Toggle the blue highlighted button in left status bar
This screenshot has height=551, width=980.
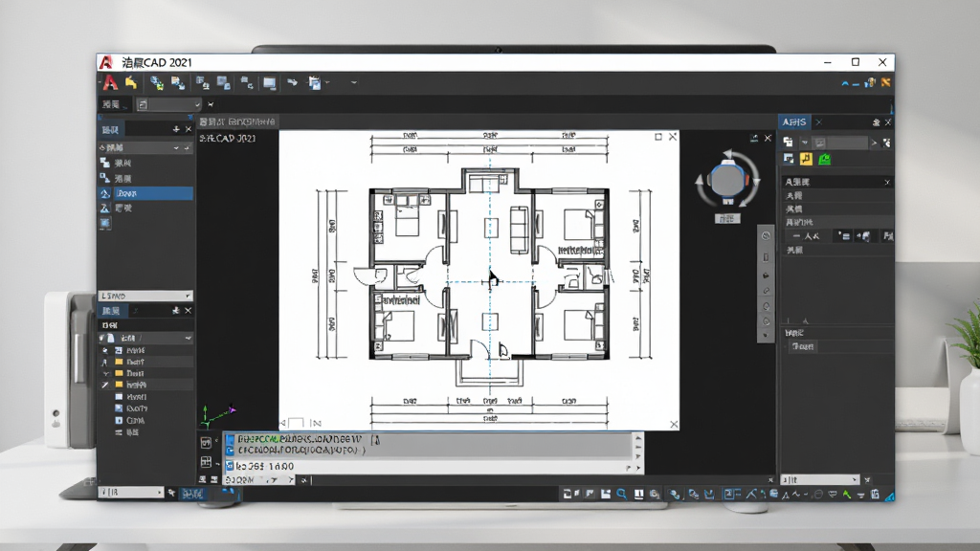(192, 495)
